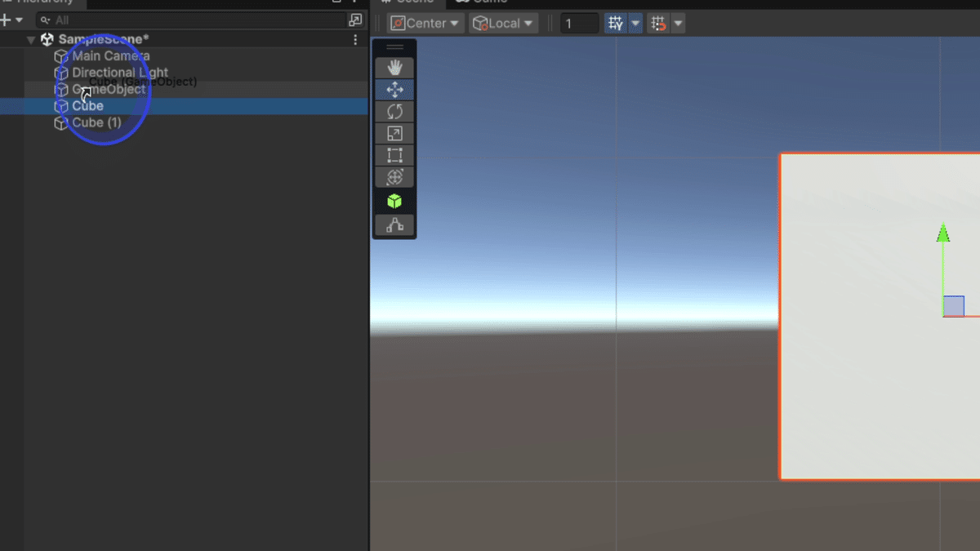
Task: Open the snap increment settings dropdown
Action: coord(678,24)
